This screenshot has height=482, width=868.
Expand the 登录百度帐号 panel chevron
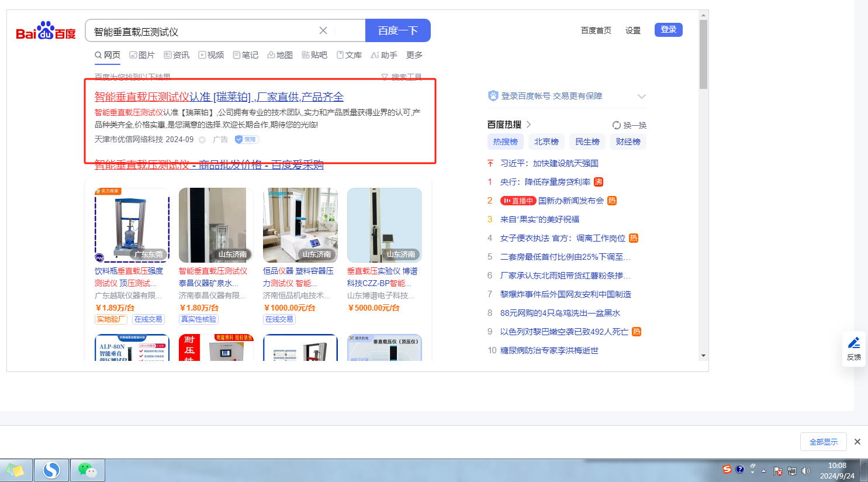[641, 97]
